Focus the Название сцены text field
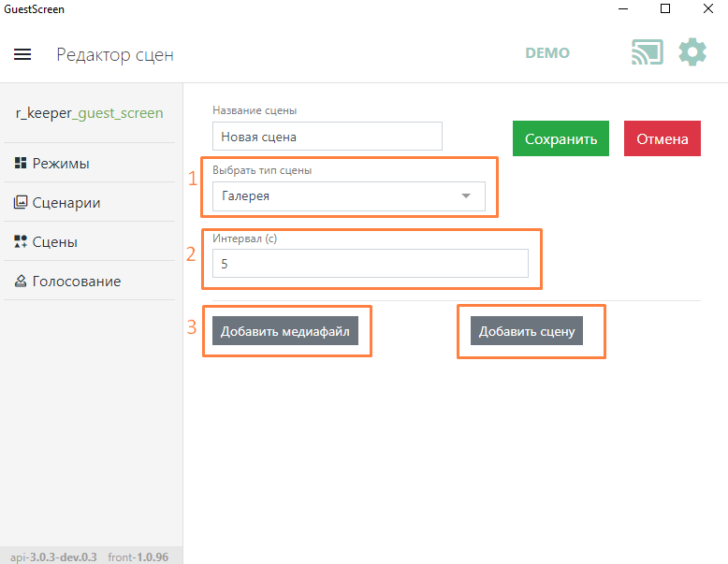Image resolution: width=728 pixels, height=564 pixels. tap(327, 137)
